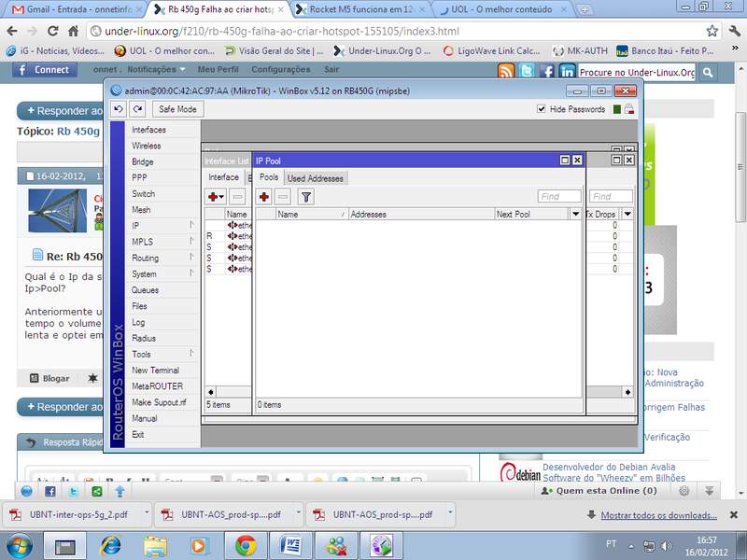Screen dimensions: 747x560
Task: Open filter funnel in IP Pool window
Action: [306, 197]
